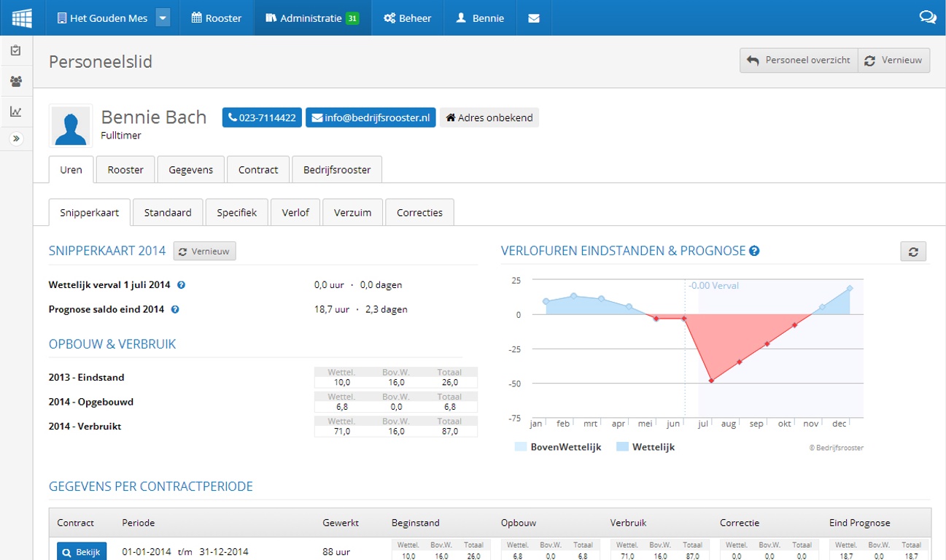This screenshot has height=560, width=946.
Task: Select the Verlof sub-tab
Action: (x=295, y=213)
